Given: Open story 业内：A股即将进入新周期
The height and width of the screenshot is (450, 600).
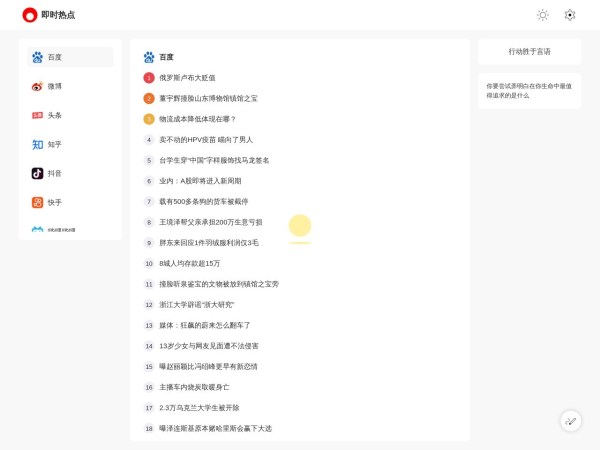Looking at the screenshot, I should (200, 181).
